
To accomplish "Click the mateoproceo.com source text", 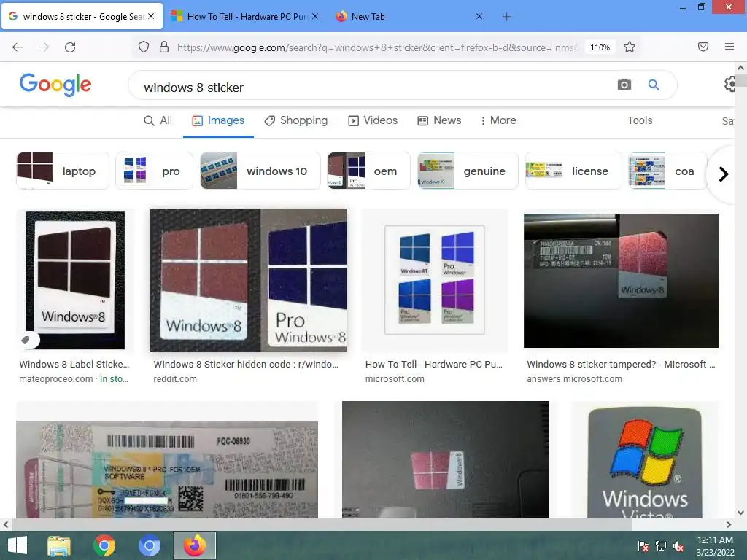I will [55, 379].
